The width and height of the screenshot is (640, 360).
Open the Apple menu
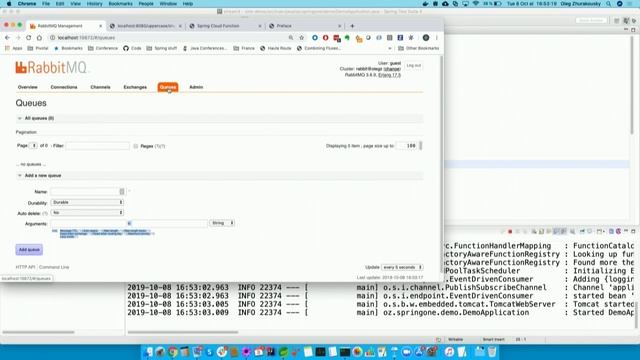[x=9, y=4]
